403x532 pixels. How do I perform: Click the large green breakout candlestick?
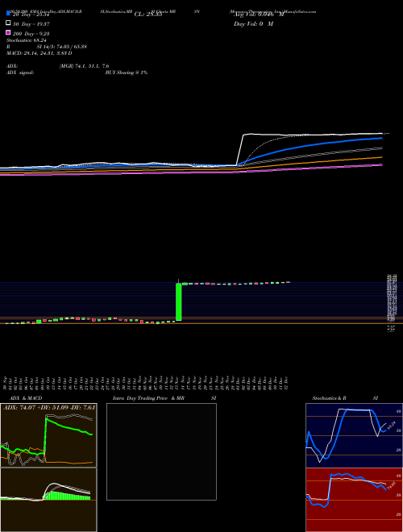pos(178,301)
